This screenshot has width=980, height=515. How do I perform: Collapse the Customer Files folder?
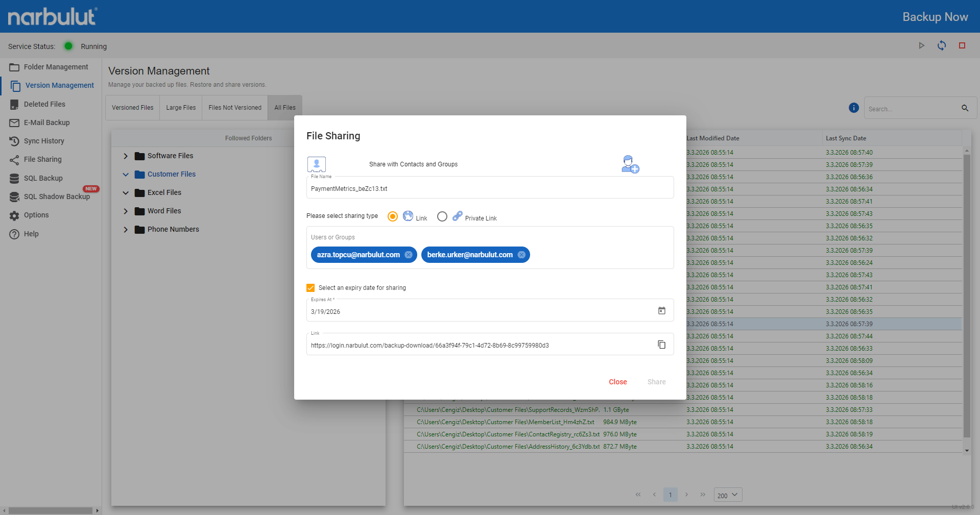pyautogui.click(x=126, y=175)
